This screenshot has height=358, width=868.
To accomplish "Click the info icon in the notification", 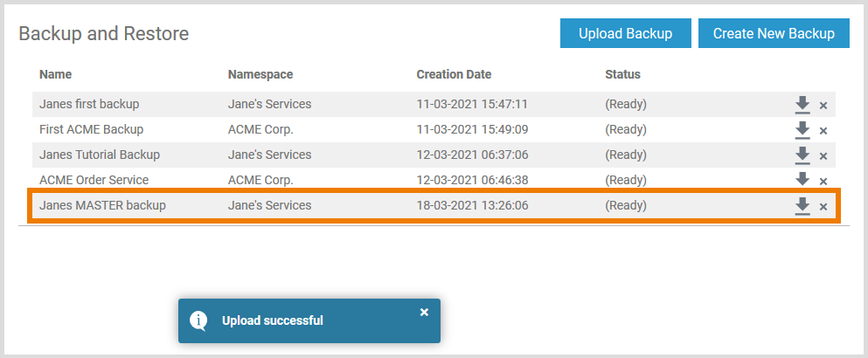I will 199,320.
